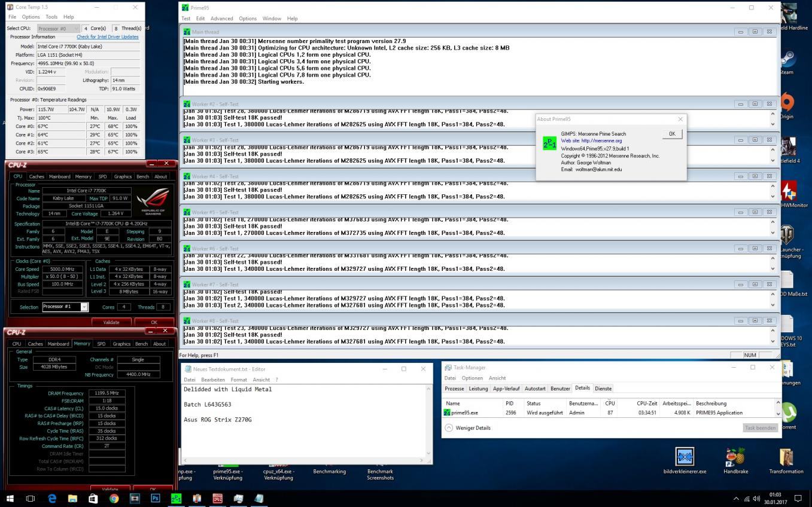
Task: Switch to the Prozesse tab in Task-Manager
Action: [454, 389]
